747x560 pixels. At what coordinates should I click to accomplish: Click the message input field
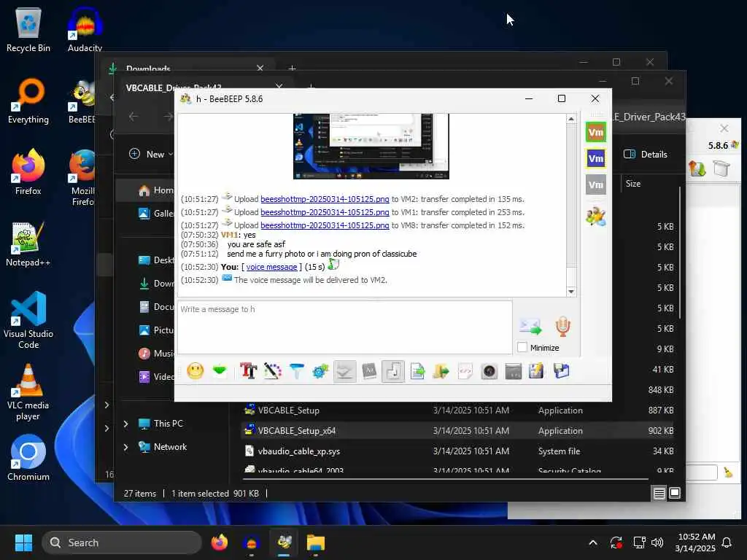(345, 327)
